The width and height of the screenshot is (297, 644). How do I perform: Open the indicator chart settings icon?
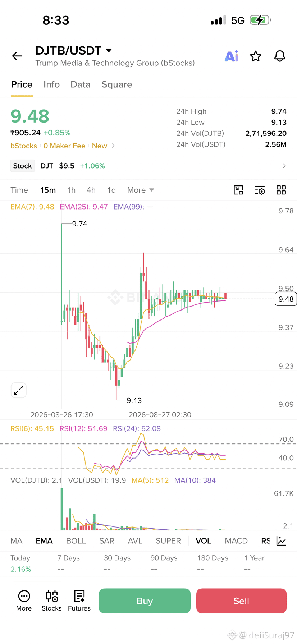pos(281,541)
